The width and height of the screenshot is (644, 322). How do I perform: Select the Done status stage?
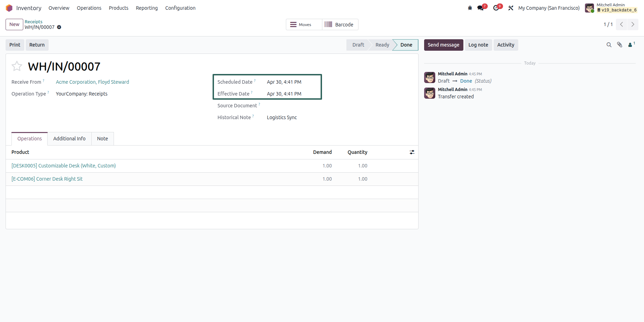pyautogui.click(x=406, y=45)
